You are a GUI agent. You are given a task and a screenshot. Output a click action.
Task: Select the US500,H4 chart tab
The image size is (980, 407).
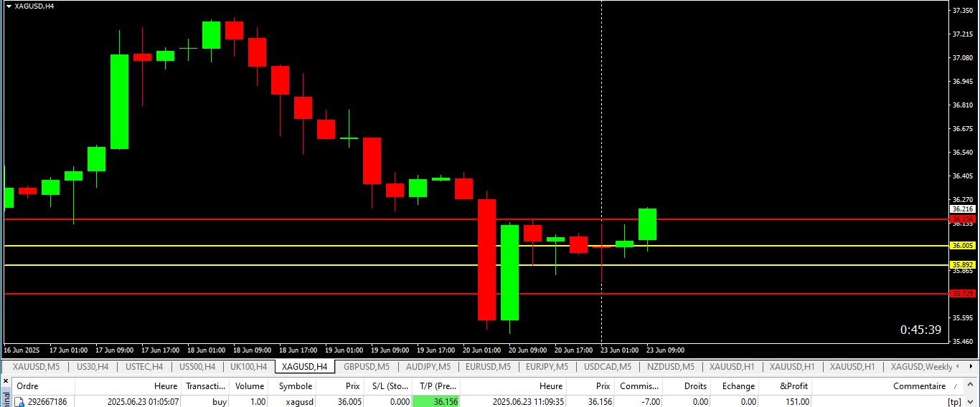pyautogui.click(x=197, y=366)
